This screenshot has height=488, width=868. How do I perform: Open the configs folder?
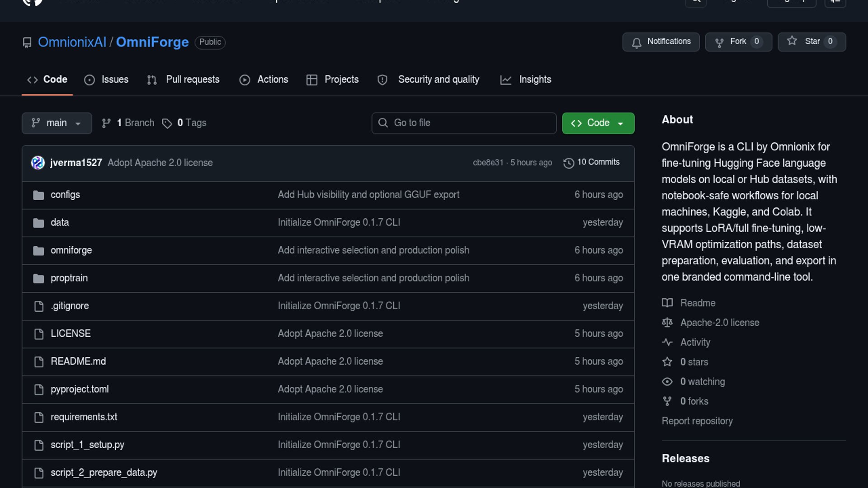[65, 195]
